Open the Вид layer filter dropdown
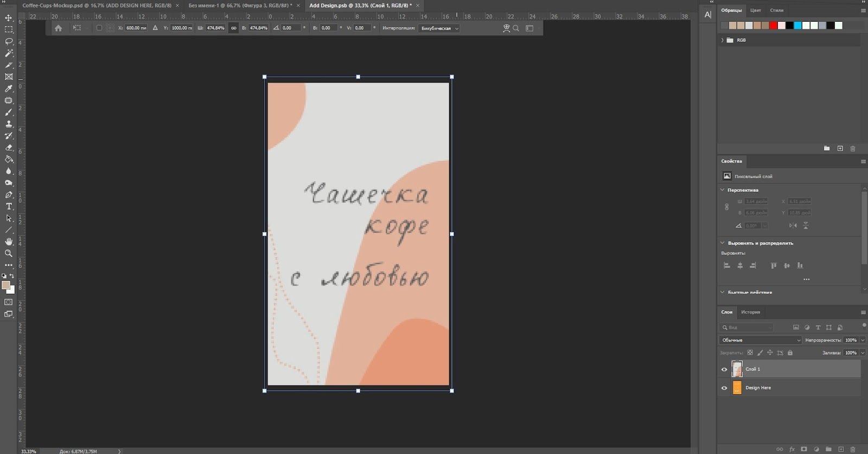 point(746,327)
